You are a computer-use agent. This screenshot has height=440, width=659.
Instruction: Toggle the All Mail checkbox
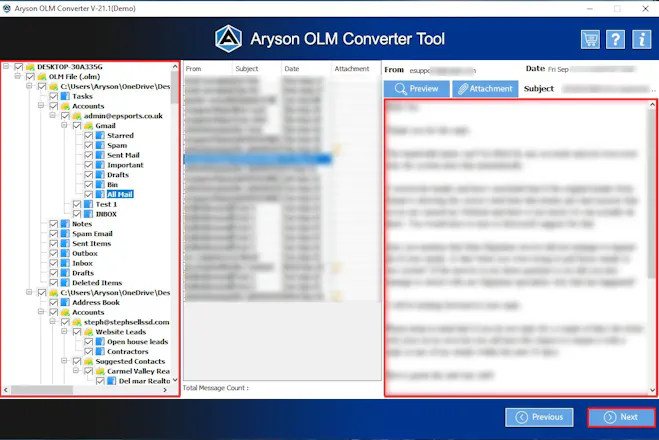tap(88, 194)
